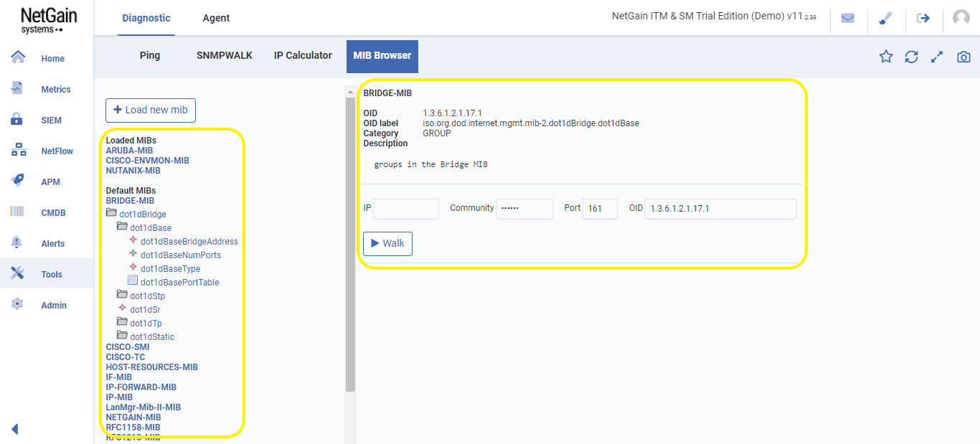Collapse the dot1dBridge folder
980x444 pixels.
(111, 214)
